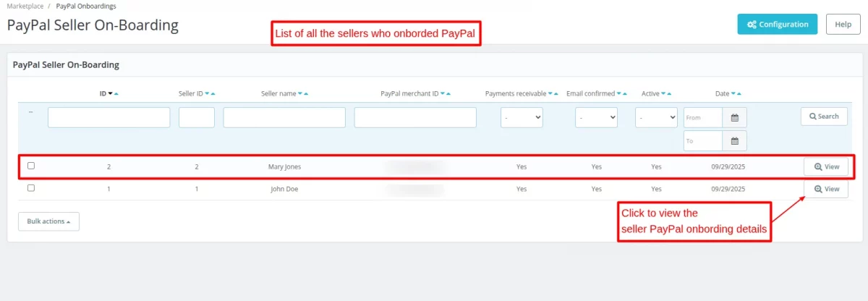Expand Bulk actions menu
Screen dimensions: 868x301
pyautogui.click(x=48, y=221)
